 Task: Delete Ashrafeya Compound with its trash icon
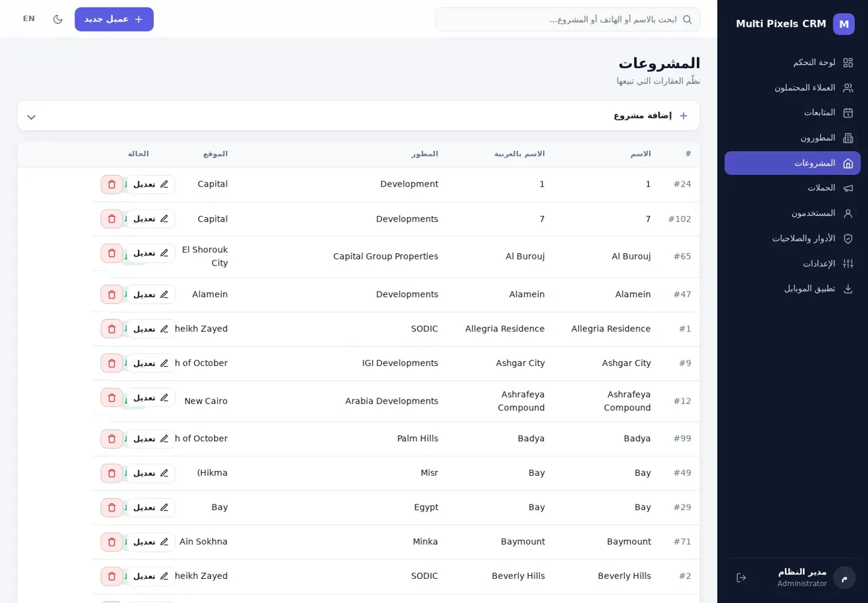[x=112, y=398]
